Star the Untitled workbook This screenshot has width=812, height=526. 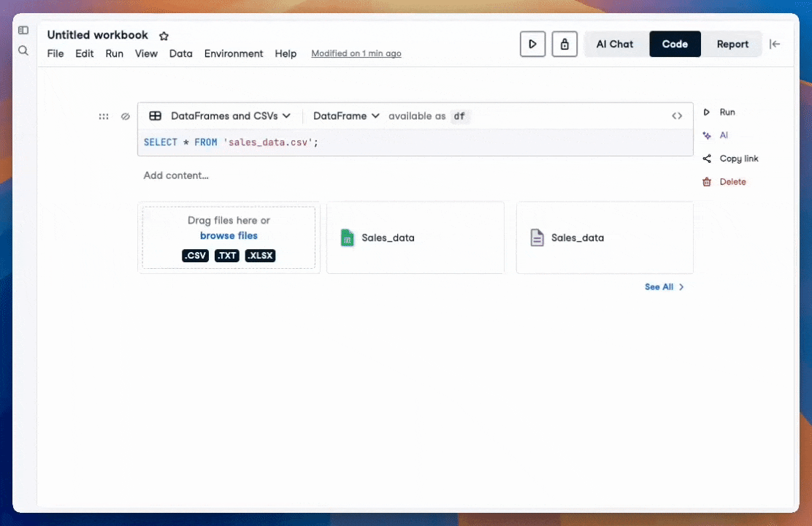click(x=164, y=36)
